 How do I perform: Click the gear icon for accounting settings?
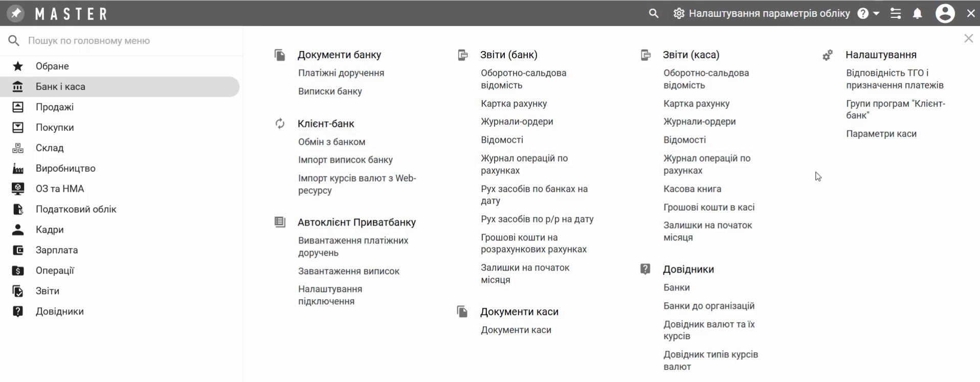click(679, 13)
